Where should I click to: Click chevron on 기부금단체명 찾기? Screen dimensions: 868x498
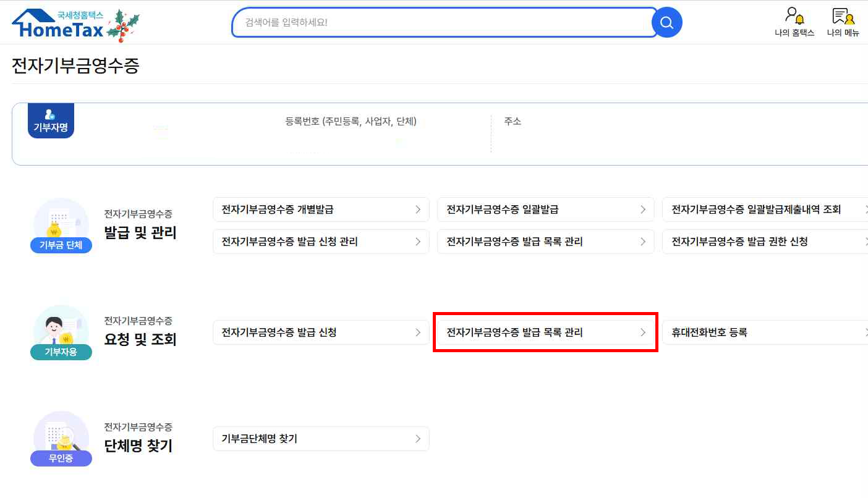[418, 439]
